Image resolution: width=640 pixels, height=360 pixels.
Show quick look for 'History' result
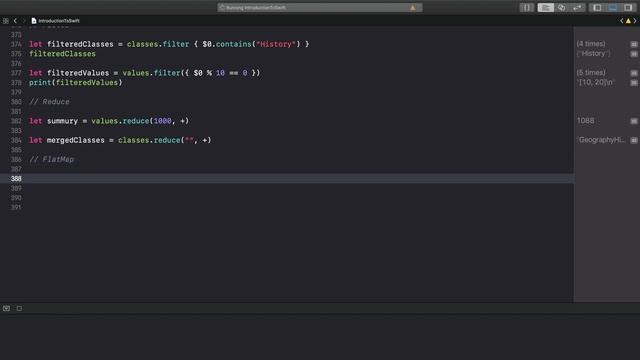[x=633, y=54]
